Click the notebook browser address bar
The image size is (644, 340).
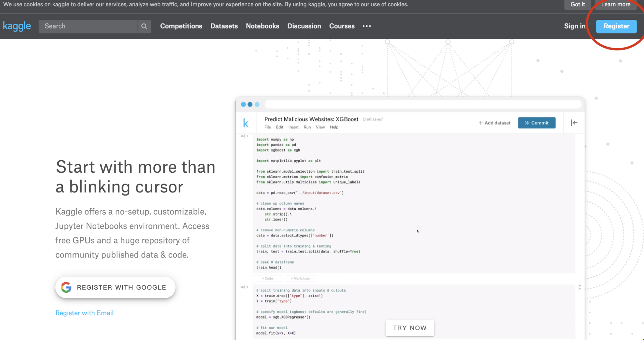(423, 104)
